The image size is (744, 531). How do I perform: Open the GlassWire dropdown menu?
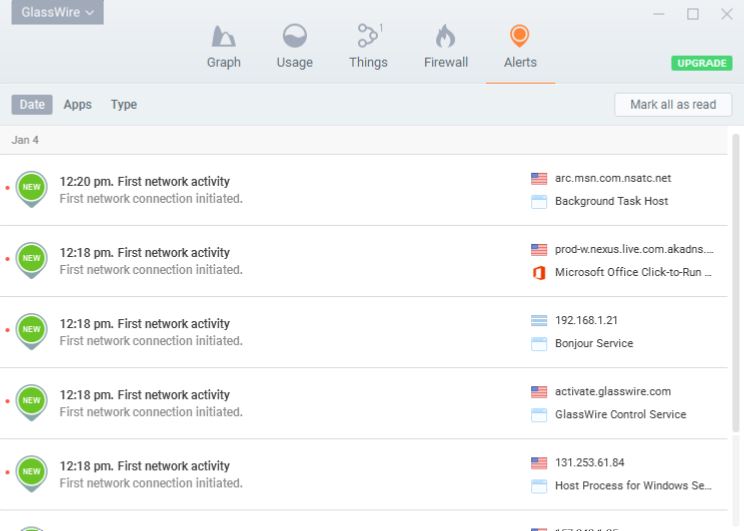57,12
